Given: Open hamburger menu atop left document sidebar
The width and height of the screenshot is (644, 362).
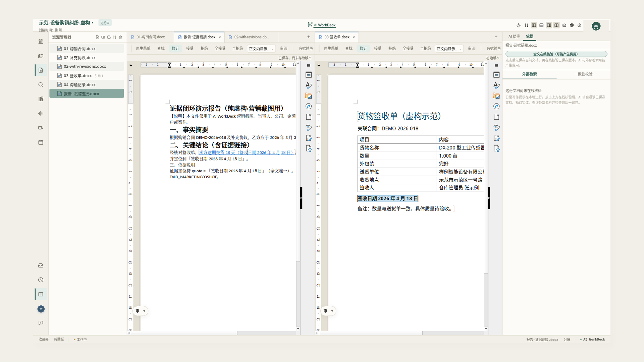Looking at the screenshot, I should (x=309, y=66).
